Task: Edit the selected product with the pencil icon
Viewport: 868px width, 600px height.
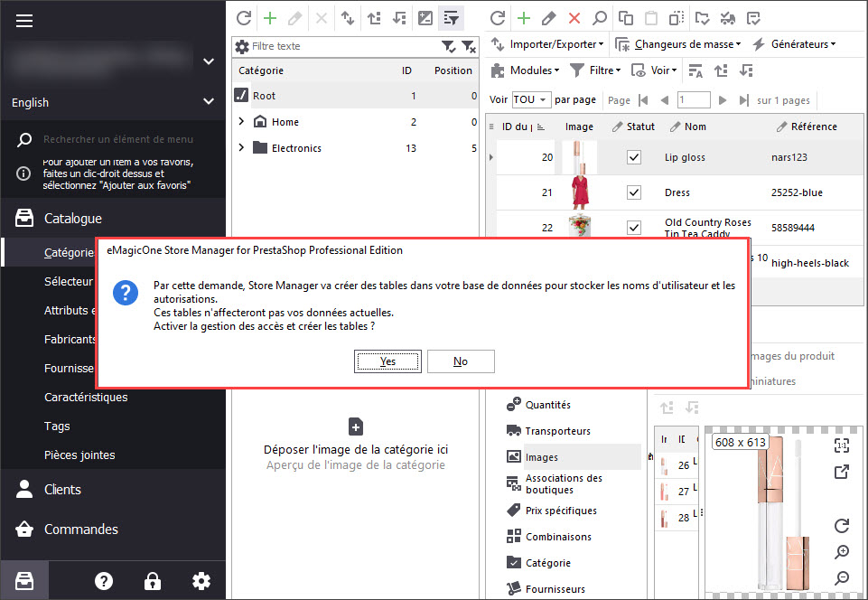Action: pyautogui.click(x=548, y=18)
